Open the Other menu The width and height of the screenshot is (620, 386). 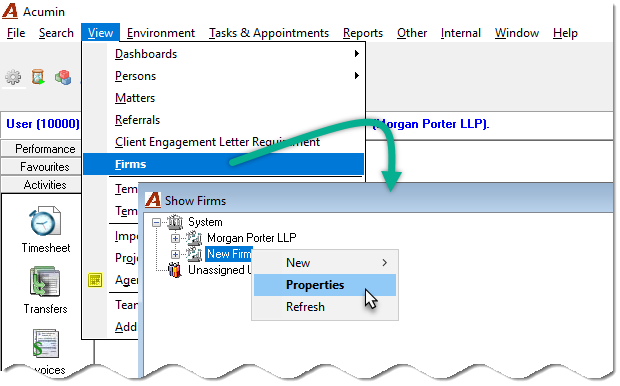(412, 33)
